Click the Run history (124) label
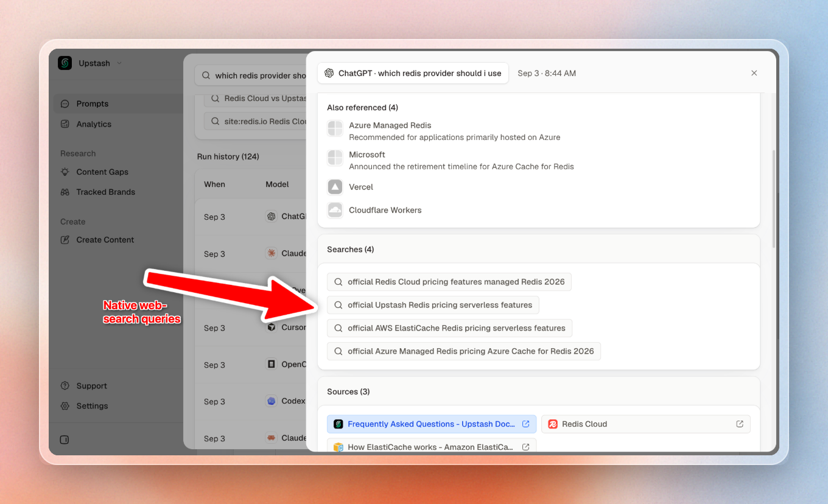 (x=228, y=156)
